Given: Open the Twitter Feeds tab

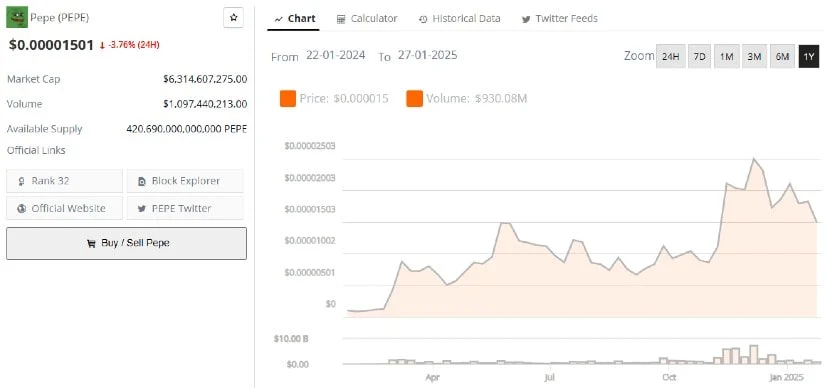Looking at the screenshot, I should [559, 19].
